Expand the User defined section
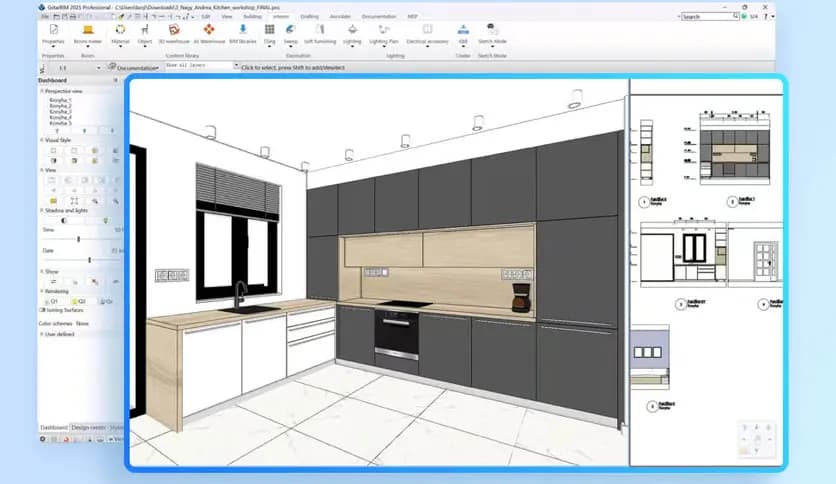 pos(42,334)
